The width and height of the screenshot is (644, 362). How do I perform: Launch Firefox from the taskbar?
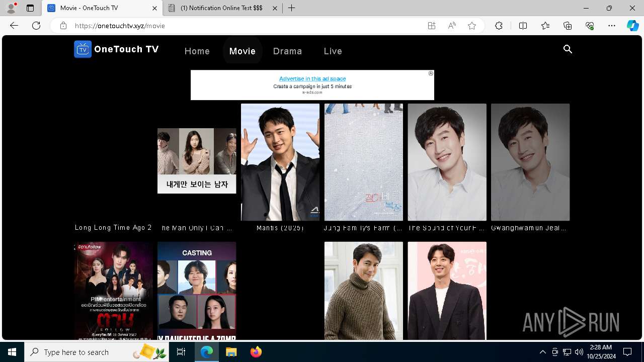[256, 352]
